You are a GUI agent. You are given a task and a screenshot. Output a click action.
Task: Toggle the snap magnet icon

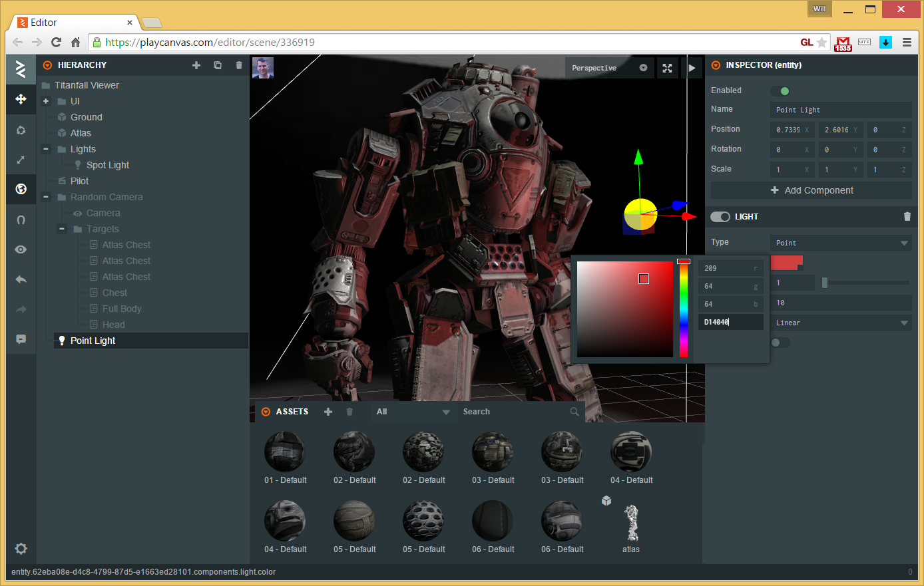[x=21, y=220]
